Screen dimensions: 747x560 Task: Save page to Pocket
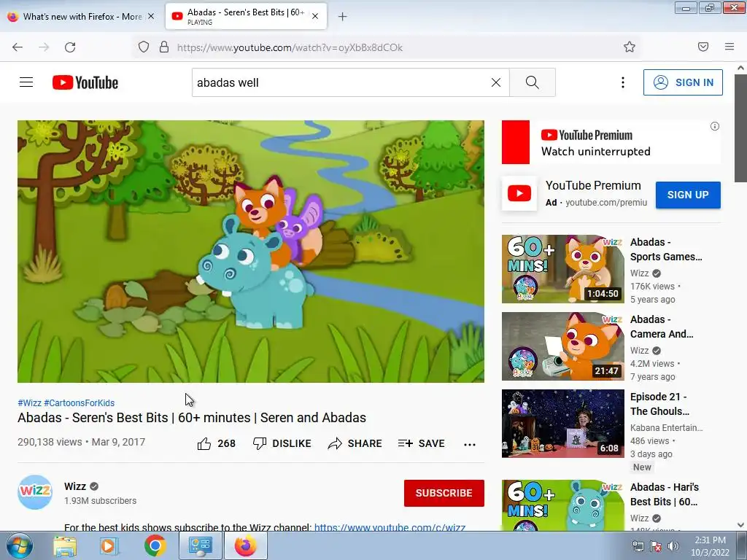(x=703, y=47)
